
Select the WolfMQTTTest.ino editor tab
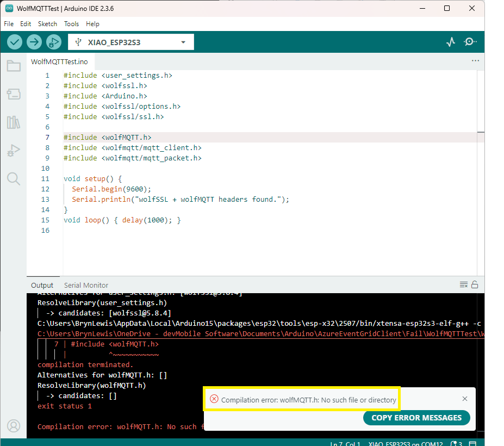(59, 61)
